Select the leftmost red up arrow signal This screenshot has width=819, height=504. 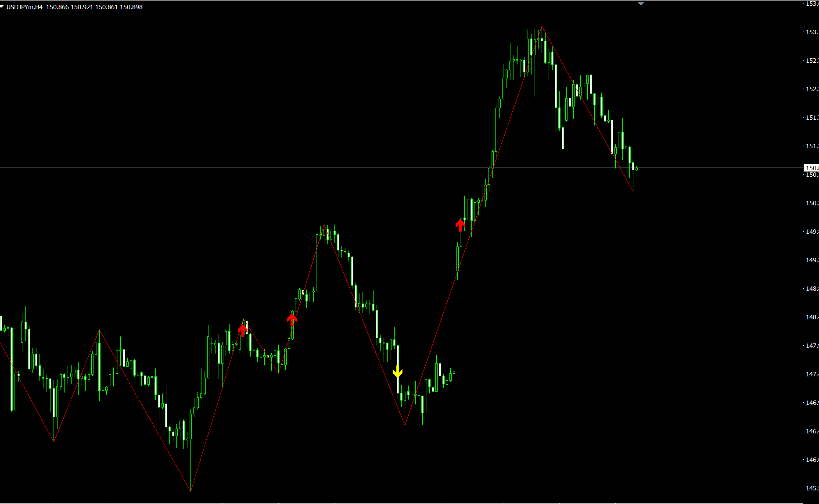pos(242,330)
